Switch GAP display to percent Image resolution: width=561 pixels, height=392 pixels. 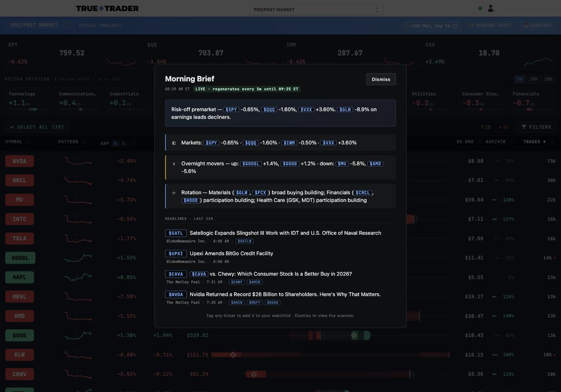tap(115, 144)
